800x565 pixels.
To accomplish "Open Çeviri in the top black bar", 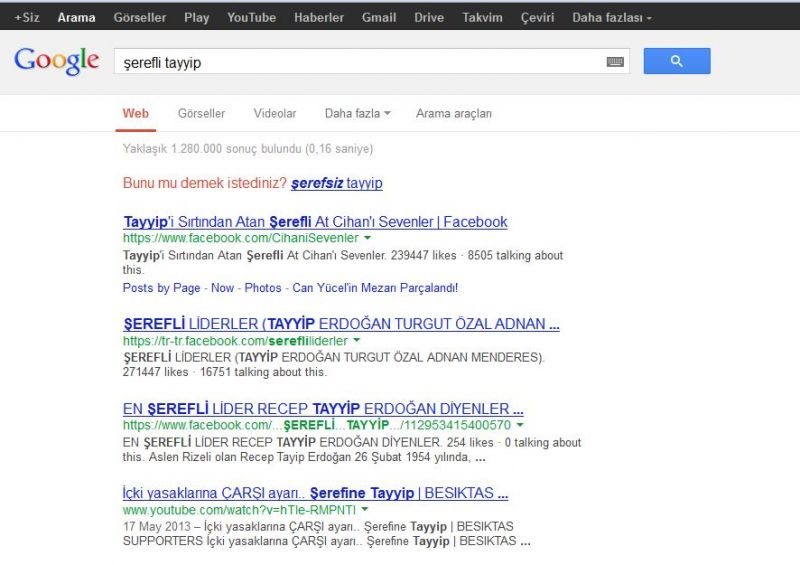I will tap(537, 17).
